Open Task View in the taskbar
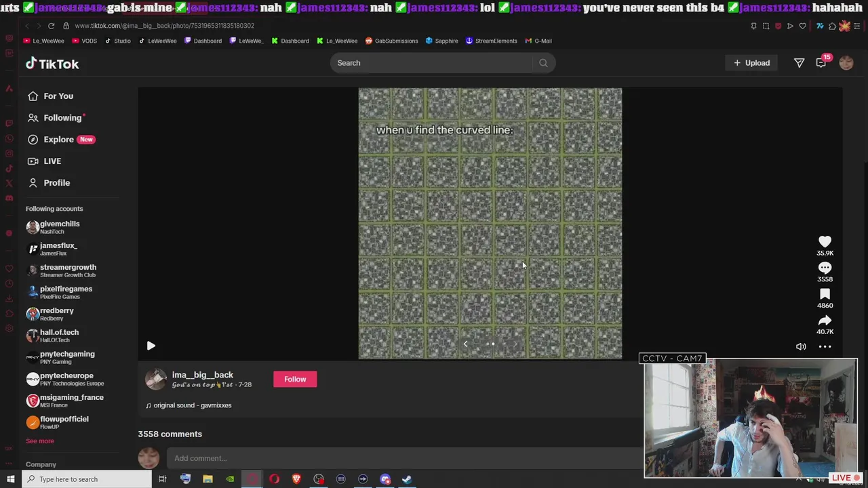 (163, 479)
